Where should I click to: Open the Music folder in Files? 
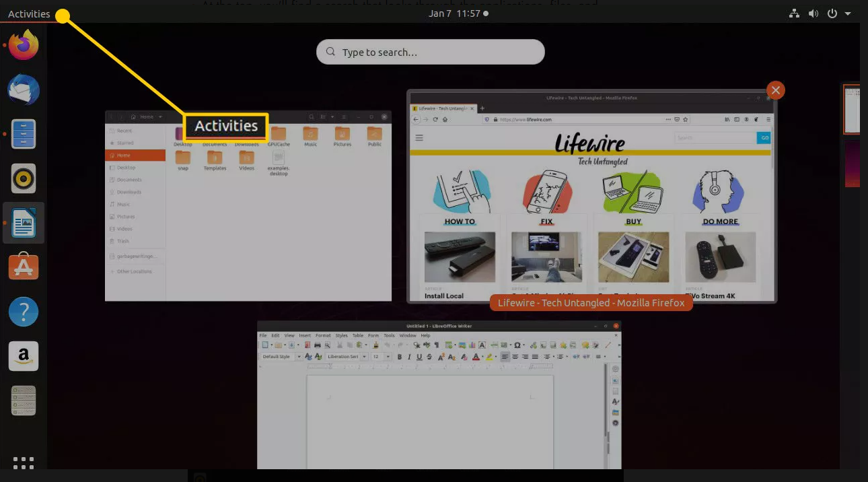[310, 136]
